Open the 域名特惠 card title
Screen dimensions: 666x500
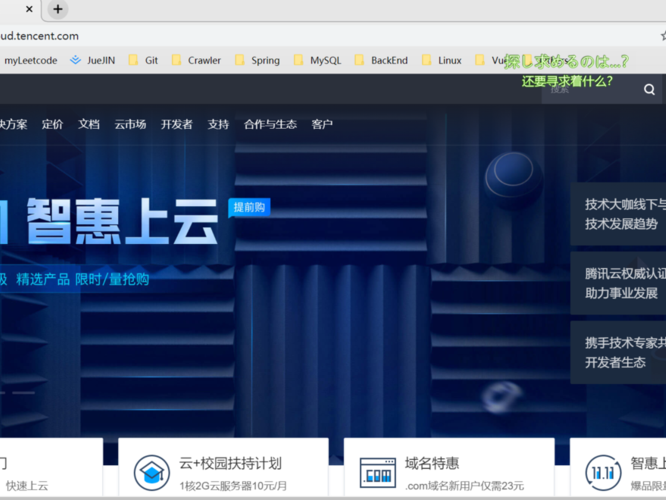point(432,463)
